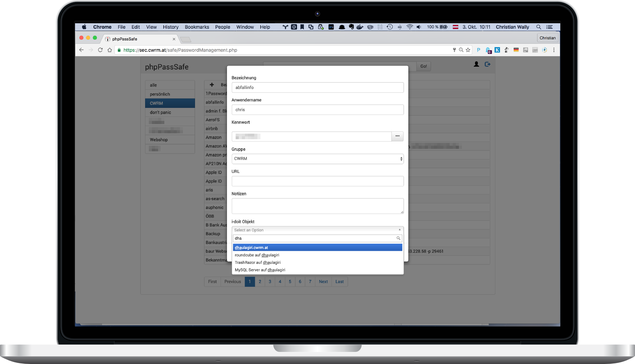Click the Wi-Fi icon in the menu bar
This screenshot has width=635, height=364.
click(x=410, y=27)
